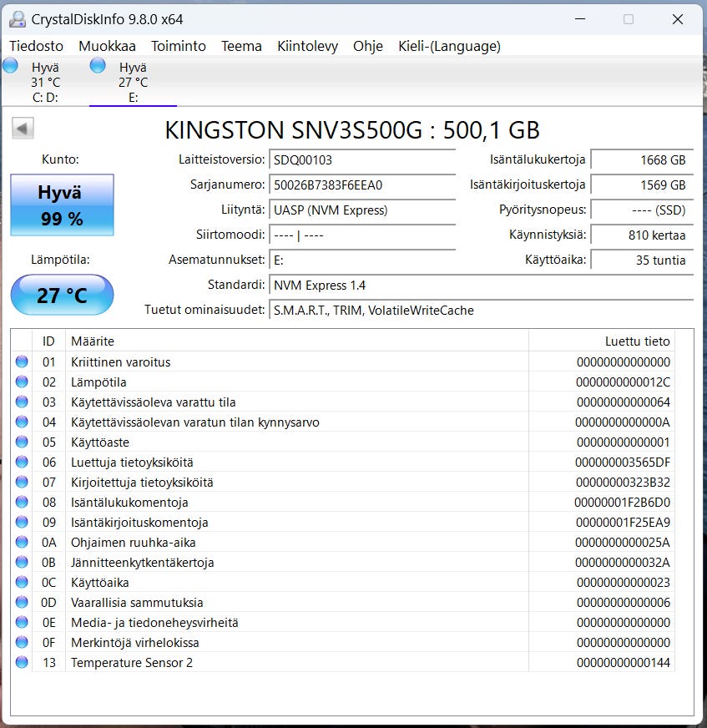The width and height of the screenshot is (707, 728).
Task: Open the Kiintolevy menu
Action: pyautogui.click(x=307, y=47)
